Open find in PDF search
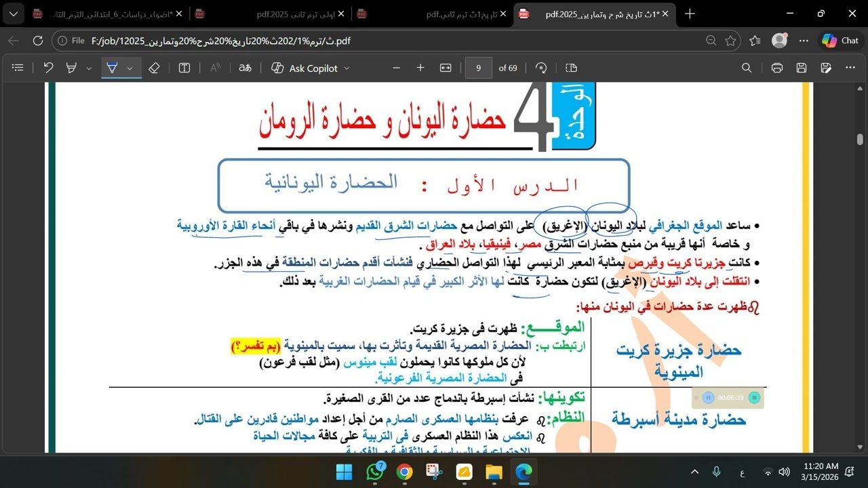The image size is (868, 488). point(747,68)
